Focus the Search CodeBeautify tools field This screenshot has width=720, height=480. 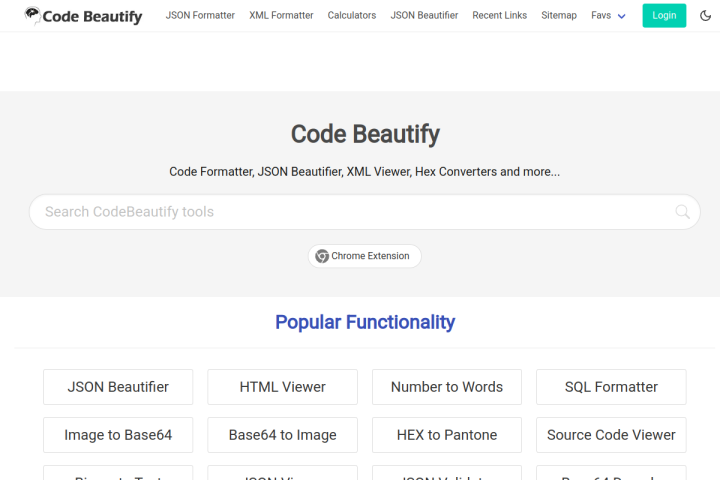point(365,212)
